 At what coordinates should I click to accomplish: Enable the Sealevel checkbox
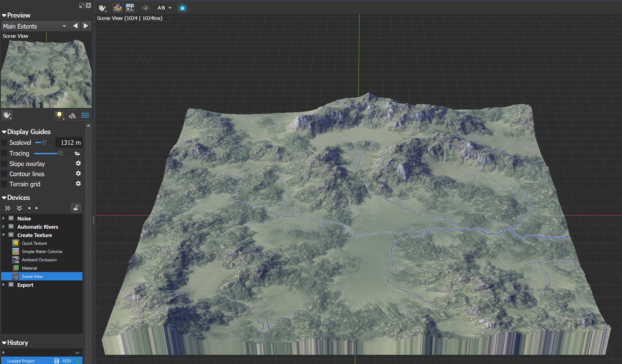pyautogui.click(x=4, y=142)
